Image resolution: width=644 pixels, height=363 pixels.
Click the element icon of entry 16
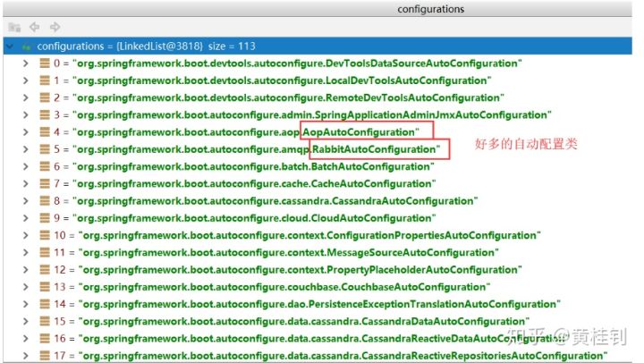(x=45, y=339)
